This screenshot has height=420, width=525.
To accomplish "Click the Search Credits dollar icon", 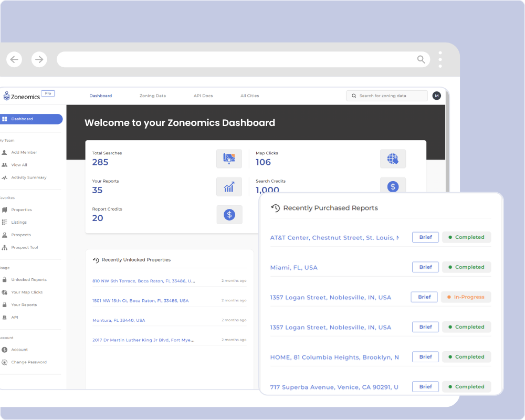I will [x=393, y=186].
